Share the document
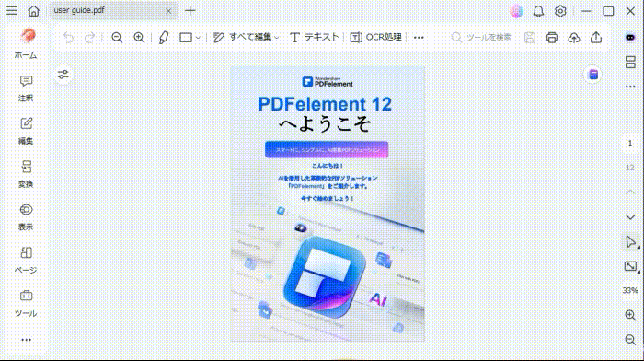 point(596,38)
